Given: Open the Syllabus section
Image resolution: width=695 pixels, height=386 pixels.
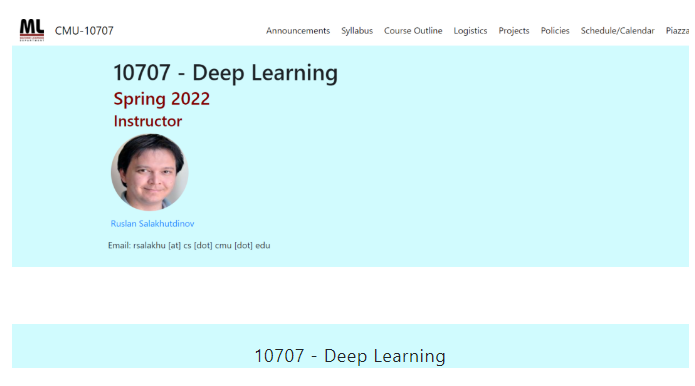Looking at the screenshot, I should pyautogui.click(x=357, y=31).
